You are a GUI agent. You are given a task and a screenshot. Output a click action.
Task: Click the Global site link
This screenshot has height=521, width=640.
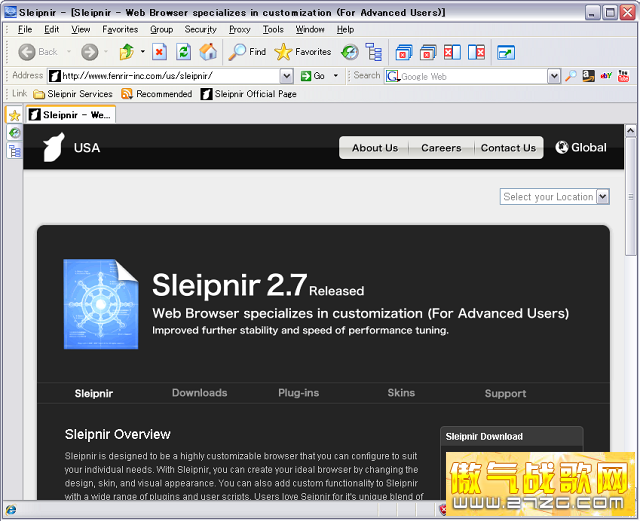pyautogui.click(x=581, y=147)
